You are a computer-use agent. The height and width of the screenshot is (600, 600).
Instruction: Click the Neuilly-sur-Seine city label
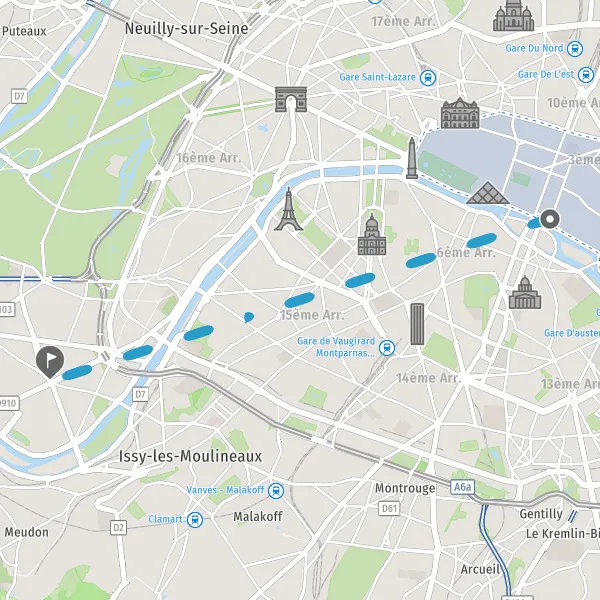pyautogui.click(x=187, y=29)
